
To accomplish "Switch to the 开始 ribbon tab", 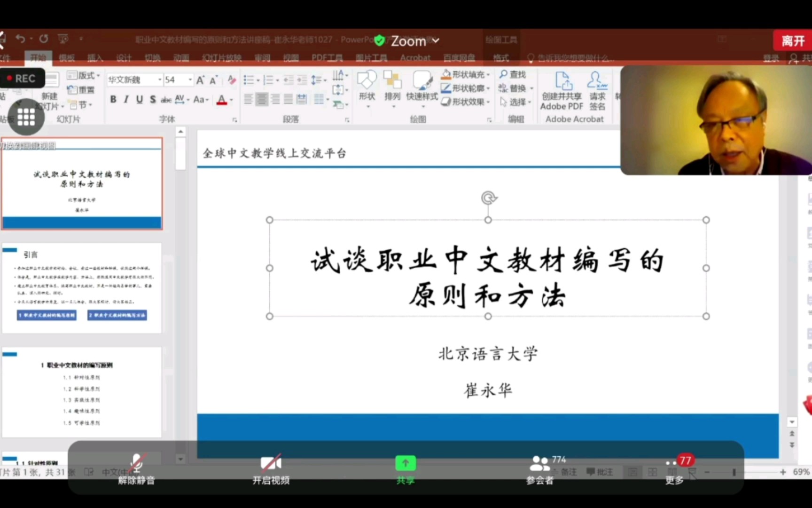I will (38, 58).
